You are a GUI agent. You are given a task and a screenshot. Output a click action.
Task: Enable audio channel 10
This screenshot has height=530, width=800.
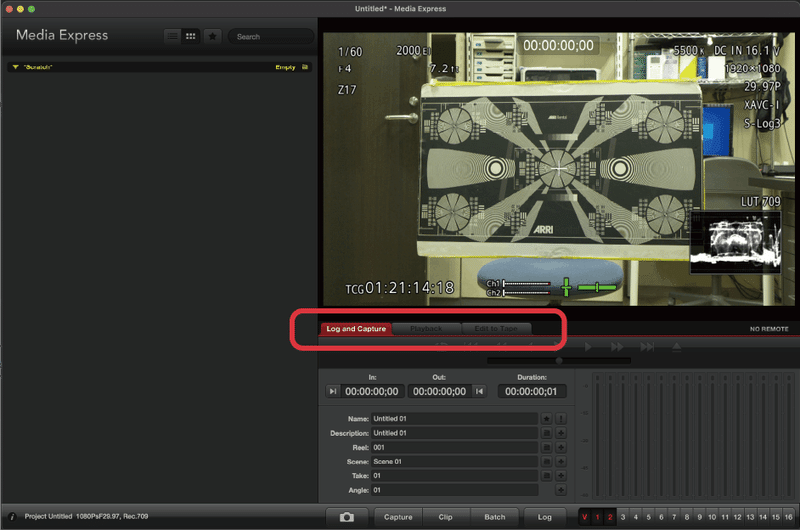tap(712, 517)
